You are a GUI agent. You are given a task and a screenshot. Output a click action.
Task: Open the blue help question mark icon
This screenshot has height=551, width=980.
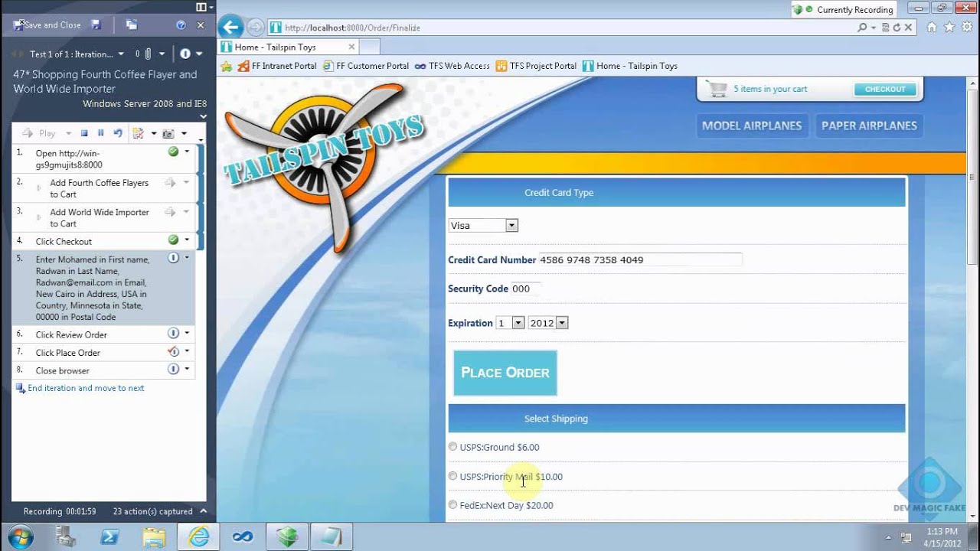pos(181,25)
